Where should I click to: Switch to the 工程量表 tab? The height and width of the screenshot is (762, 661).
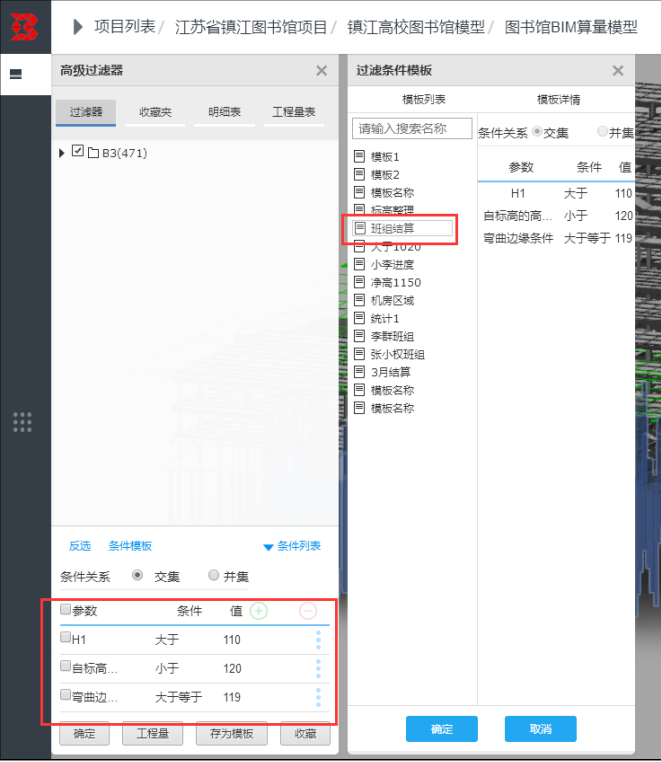(294, 112)
